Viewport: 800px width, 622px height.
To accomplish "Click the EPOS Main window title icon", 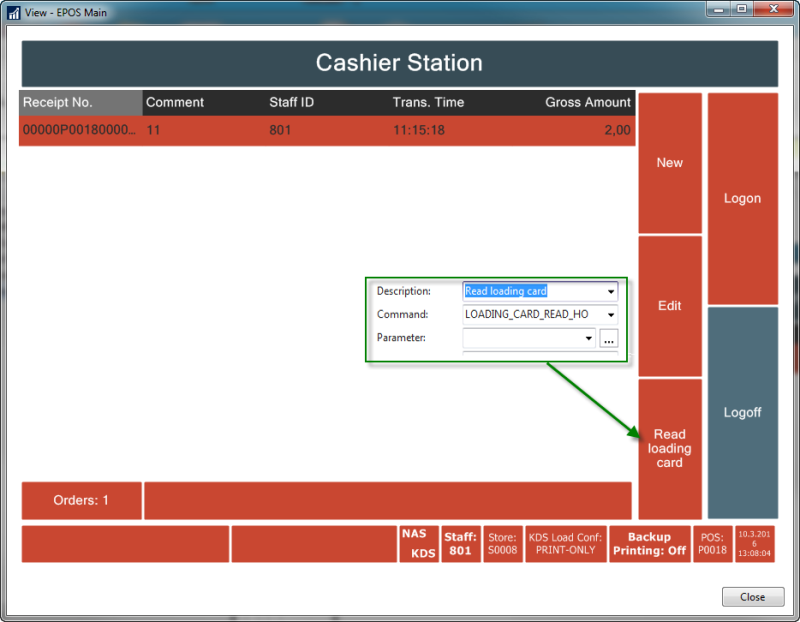I will pos(13,13).
